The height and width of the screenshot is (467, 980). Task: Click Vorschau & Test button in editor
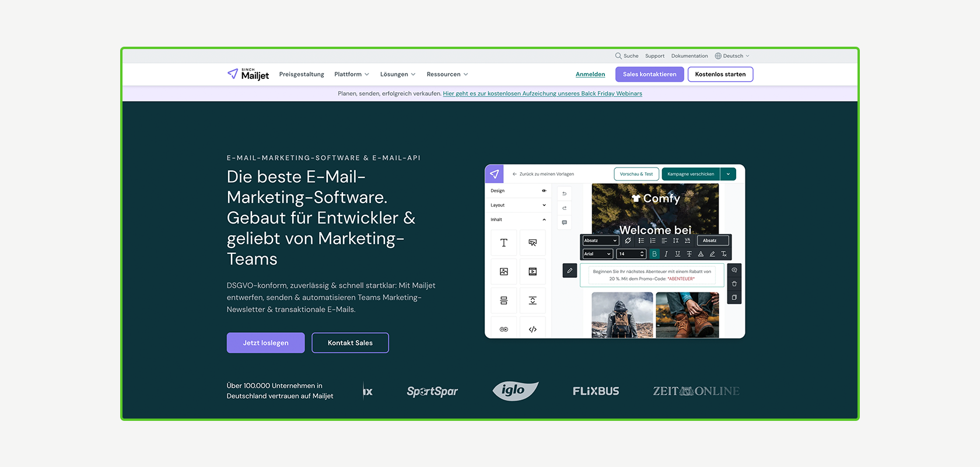coord(636,174)
